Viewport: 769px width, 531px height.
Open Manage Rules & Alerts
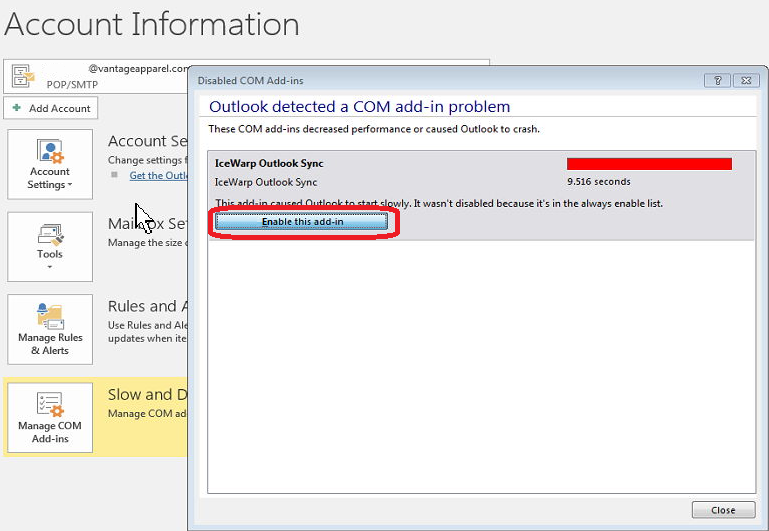pos(50,329)
